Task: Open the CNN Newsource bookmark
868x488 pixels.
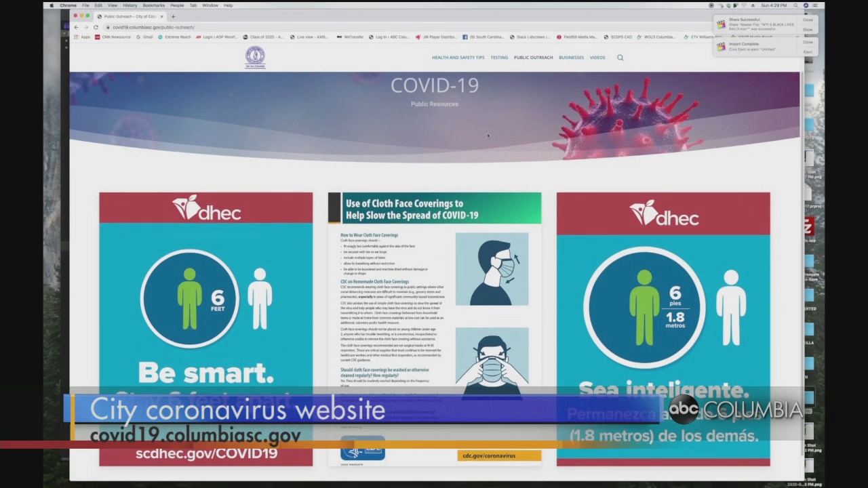Action: pyautogui.click(x=113, y=37)
